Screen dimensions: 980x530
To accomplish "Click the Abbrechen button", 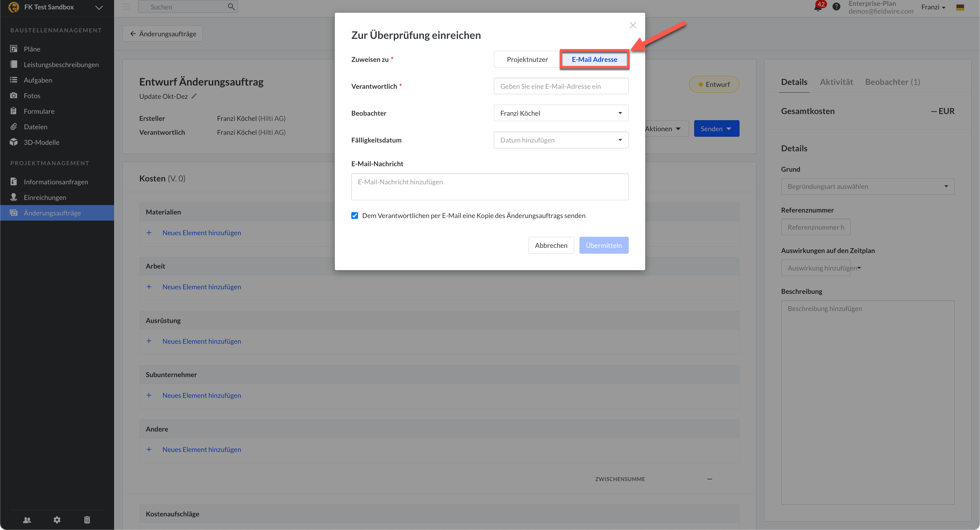I will click(551, 245).
